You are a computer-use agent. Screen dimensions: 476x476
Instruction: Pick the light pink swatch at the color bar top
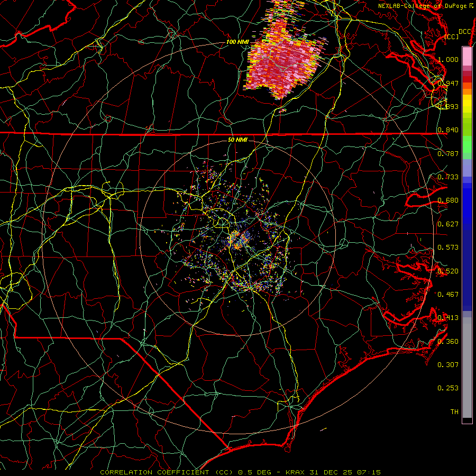coord(467,56)
